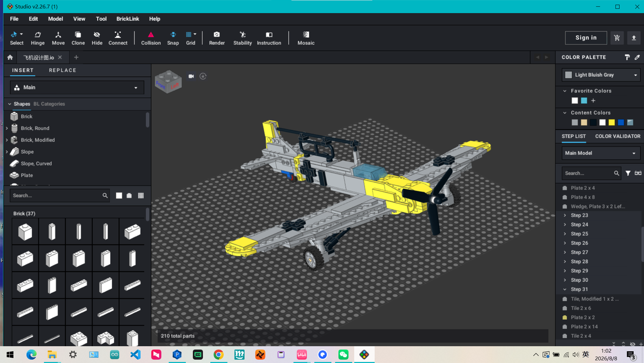Add a new document tab

[76, 57]
